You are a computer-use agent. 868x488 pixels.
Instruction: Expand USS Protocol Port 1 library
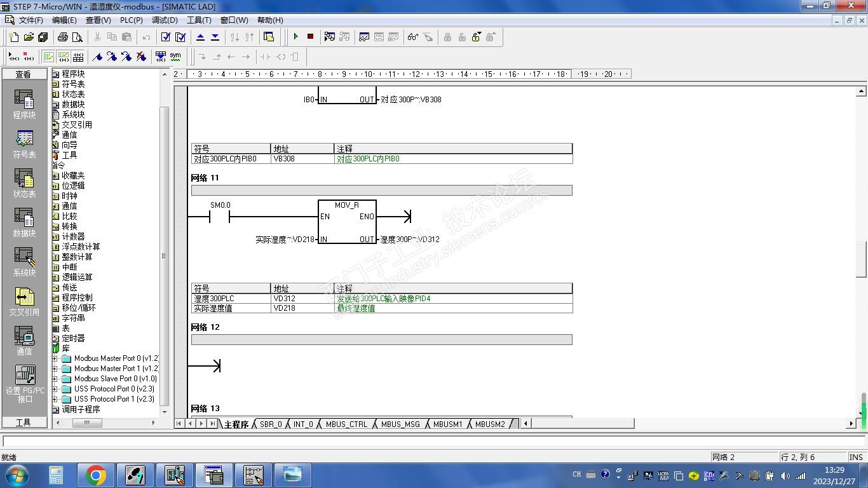pos(55,399)
